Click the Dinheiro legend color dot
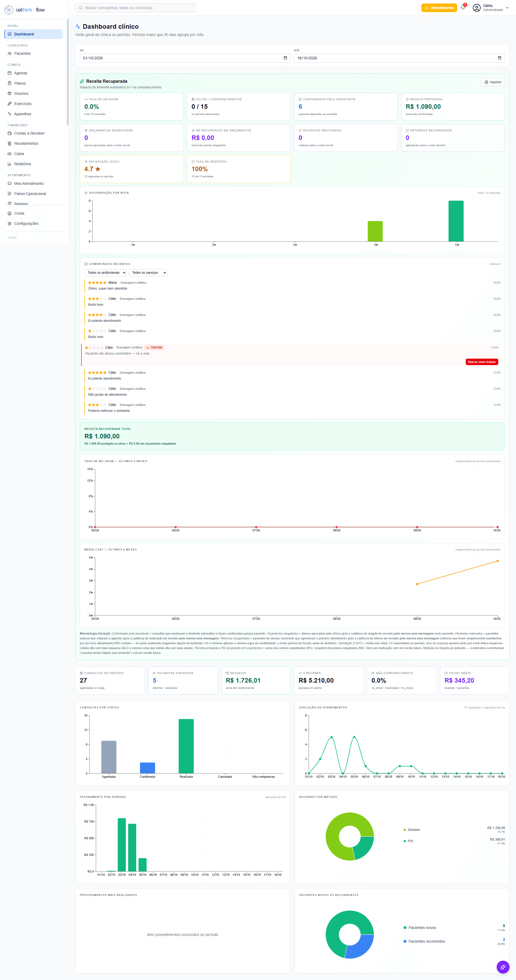The width and height of the screenshot is (516, 980). [x=404, y=830]
